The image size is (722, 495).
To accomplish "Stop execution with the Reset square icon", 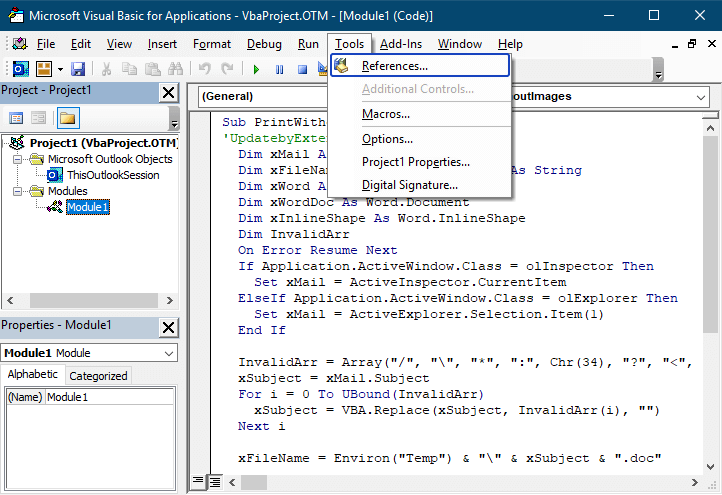I will click(x=300, y=69).
